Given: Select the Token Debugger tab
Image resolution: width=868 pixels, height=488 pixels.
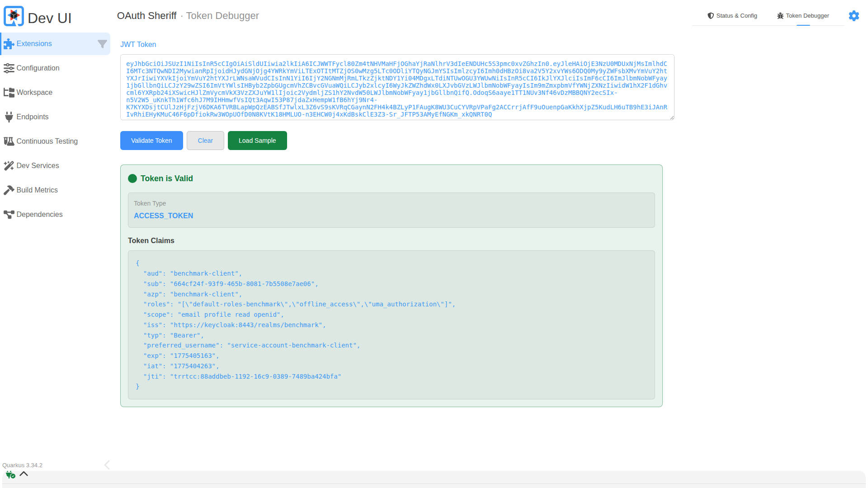Looking at the screenshot, I should tap(803, 16).
